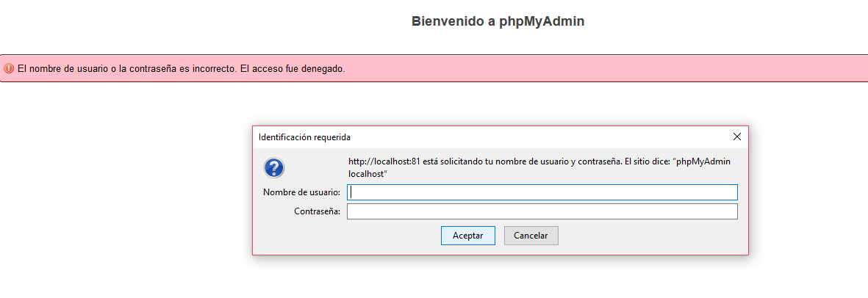This screenshot has height=298, width=868.
Task: Click the Contraseña label
Action: click(318, 211)
